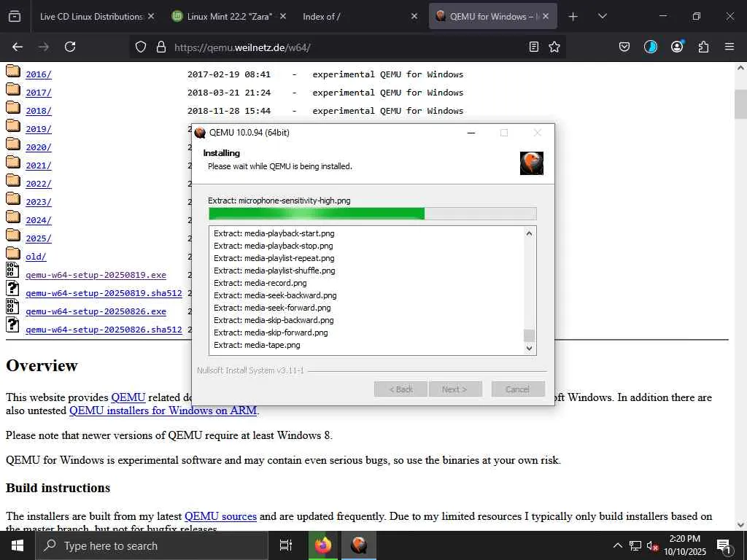
Task: Click the tracking protection shield icon
Action: 141,47
